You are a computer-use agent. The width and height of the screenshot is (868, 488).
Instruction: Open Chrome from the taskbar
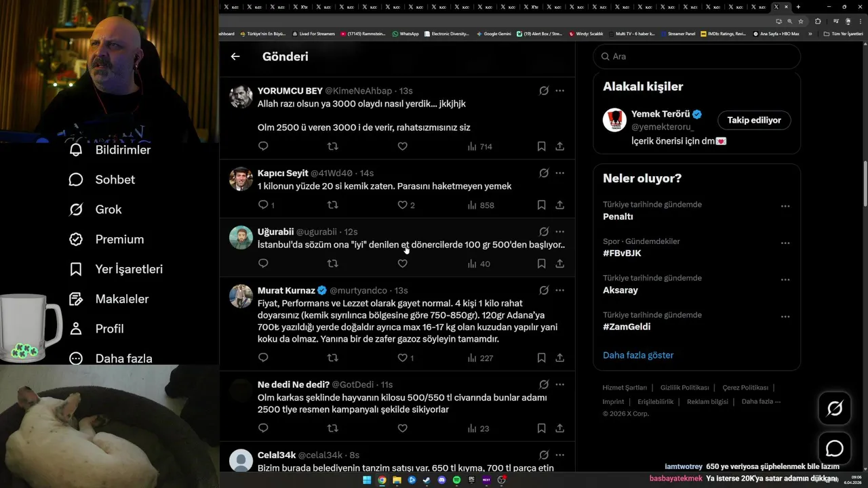(x=382, y=480)
